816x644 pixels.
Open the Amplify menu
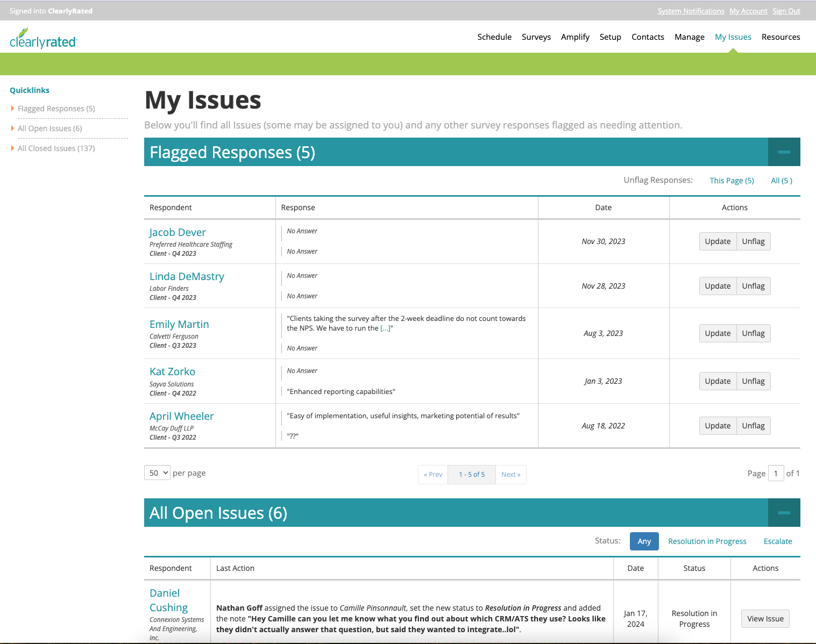[x=575, y=37]
